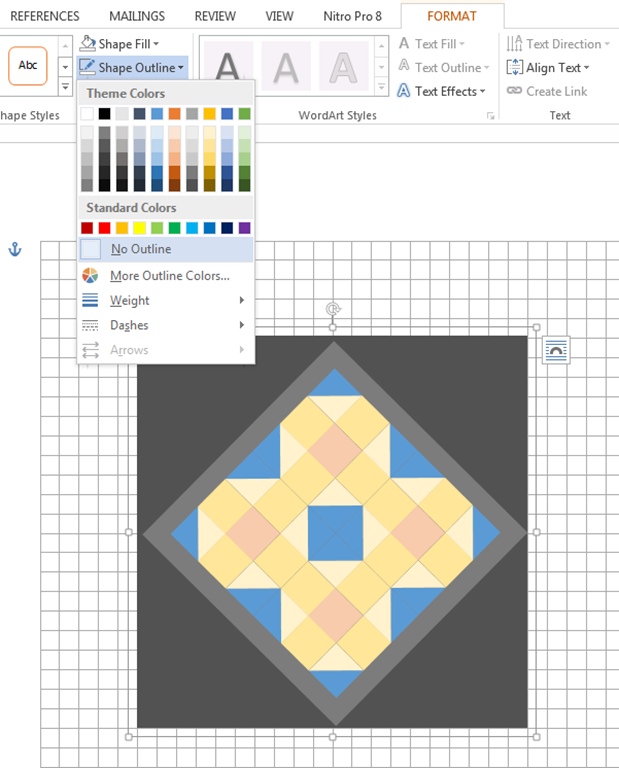Viewport: 619px width, 768px height.
Task: Click the Weight lines icon
Action: pyautogui.click(x=90, y=300)
